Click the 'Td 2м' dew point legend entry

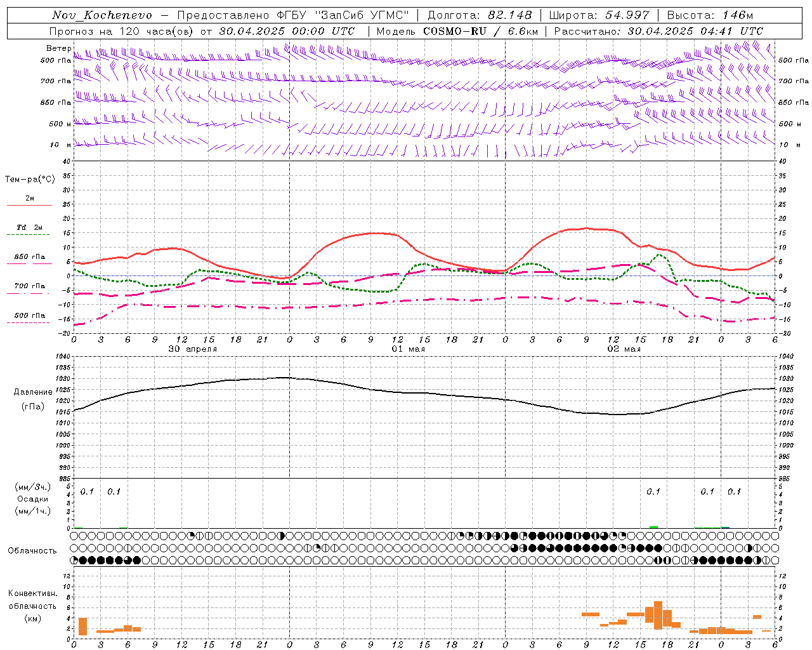pyautogui.click(x=29, y=227)
